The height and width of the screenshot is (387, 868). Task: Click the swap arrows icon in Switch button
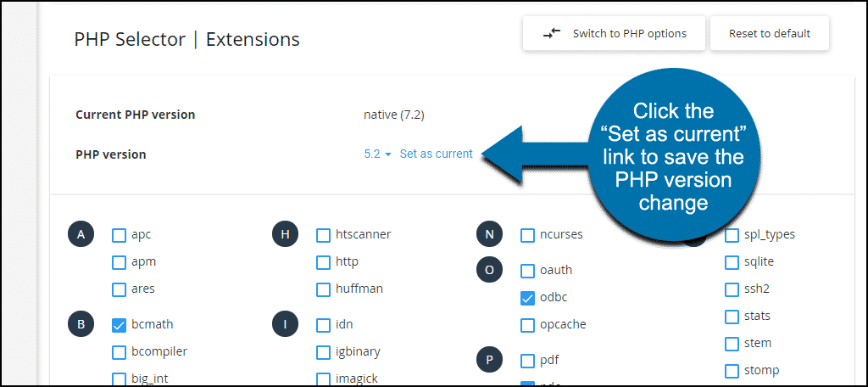pos(552,34)
